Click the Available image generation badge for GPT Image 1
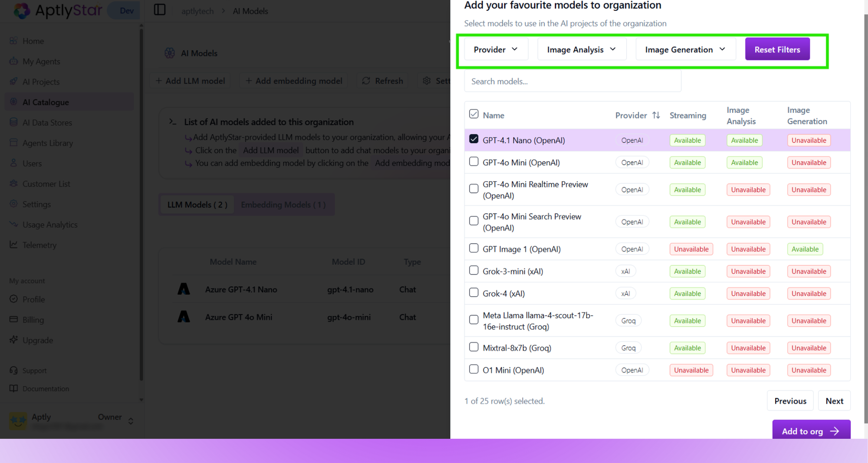The image size is (868, 463). click(805, 249)
